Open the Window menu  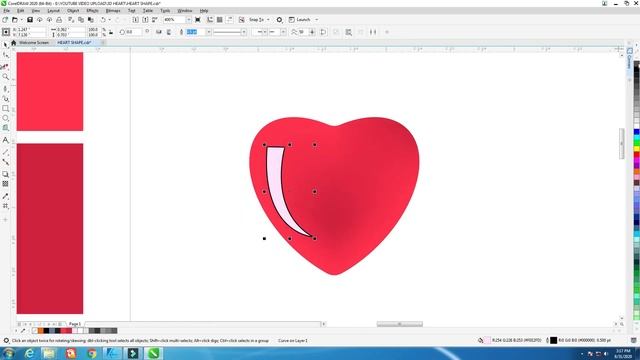tap(185, 11)
